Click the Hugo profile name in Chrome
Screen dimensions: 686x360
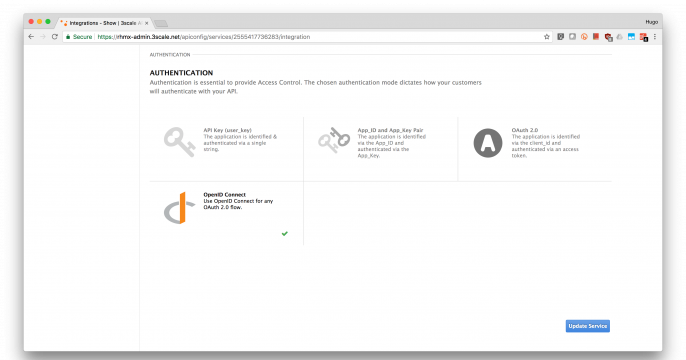click(651, 22)
